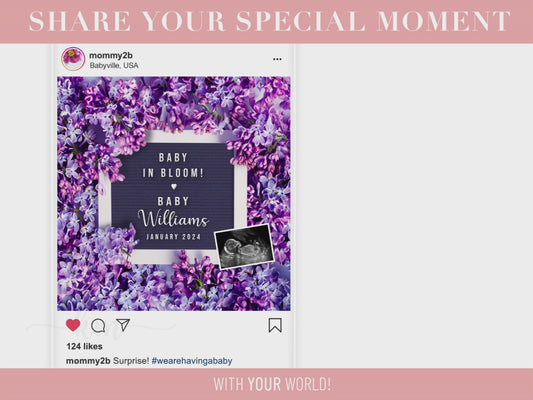Open the three-dot post options menu
The image size is (533, 400).
coord(277,59)
